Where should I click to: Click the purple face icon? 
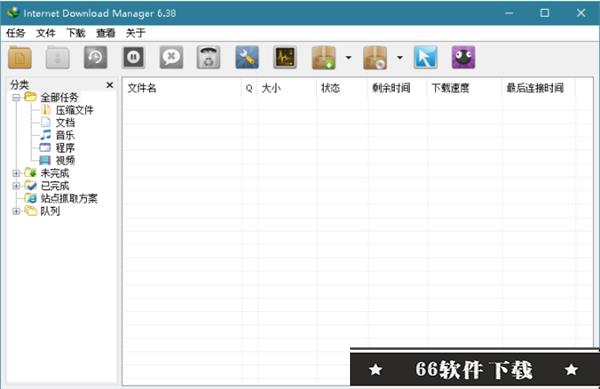coord(463,57)
